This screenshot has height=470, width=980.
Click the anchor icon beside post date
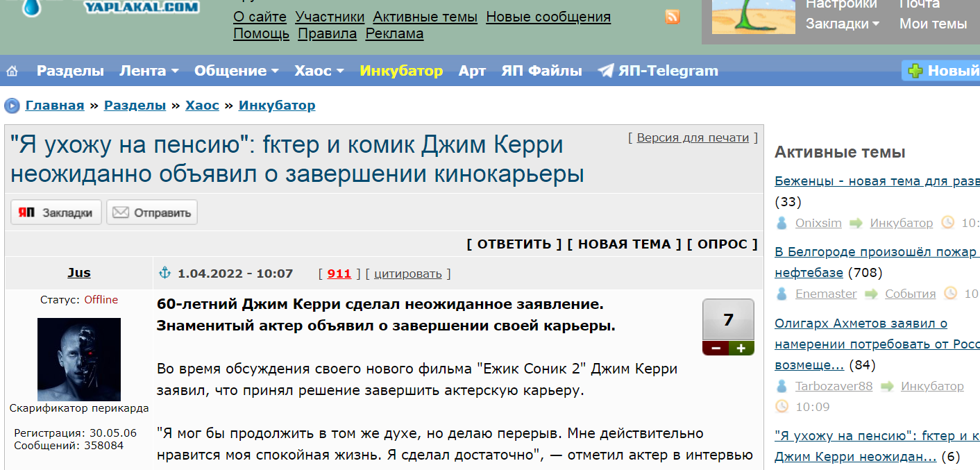[165, 273]
